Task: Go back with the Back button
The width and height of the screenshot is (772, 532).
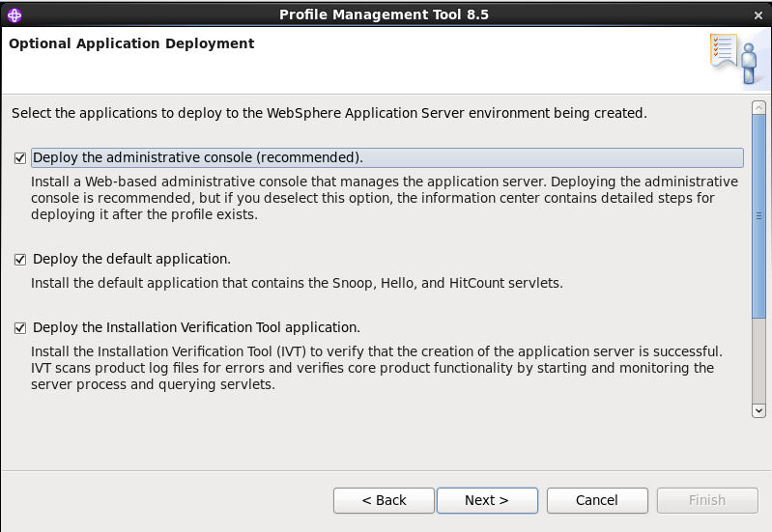Action: point(384,500)
